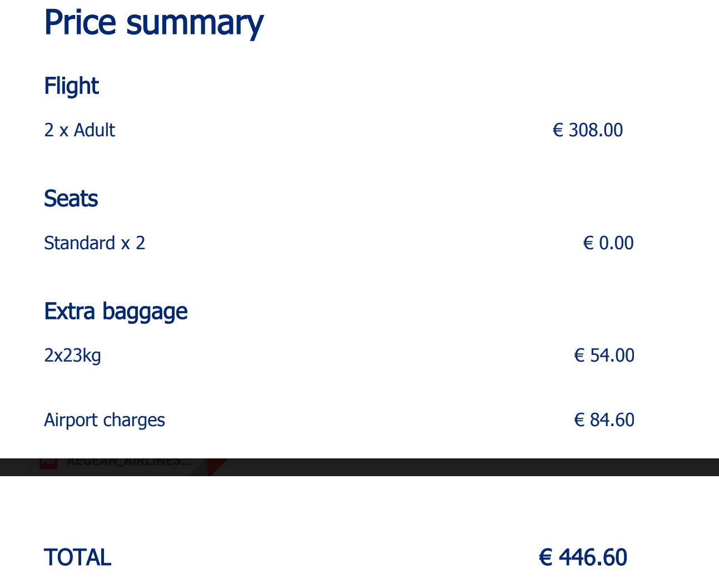Click the euro symbol before 446.60

[546, 557]
